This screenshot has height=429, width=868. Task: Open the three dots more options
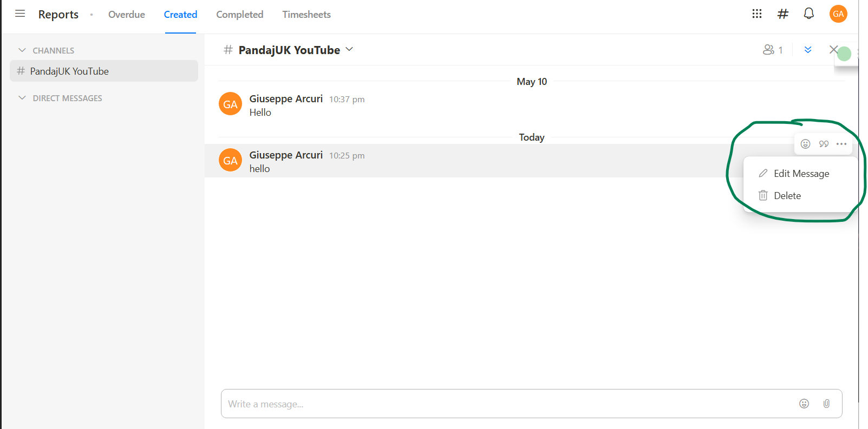(x=841, y=144)
